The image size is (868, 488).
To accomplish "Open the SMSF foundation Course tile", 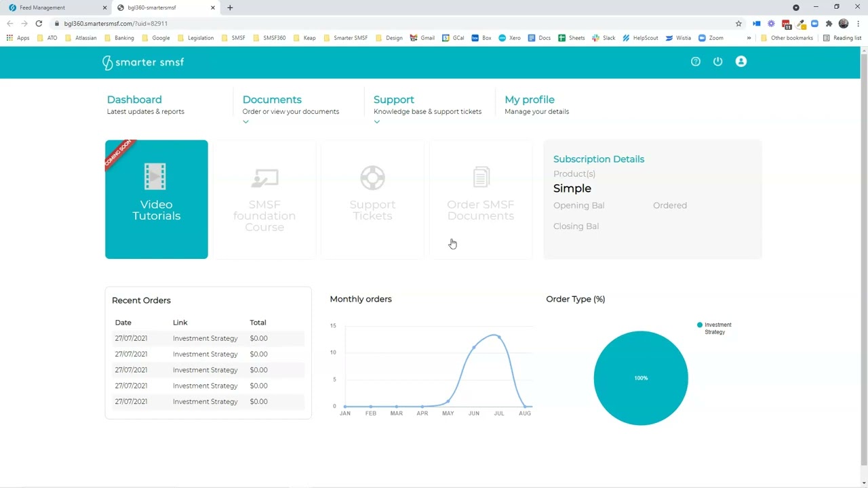I will [264, 199].
